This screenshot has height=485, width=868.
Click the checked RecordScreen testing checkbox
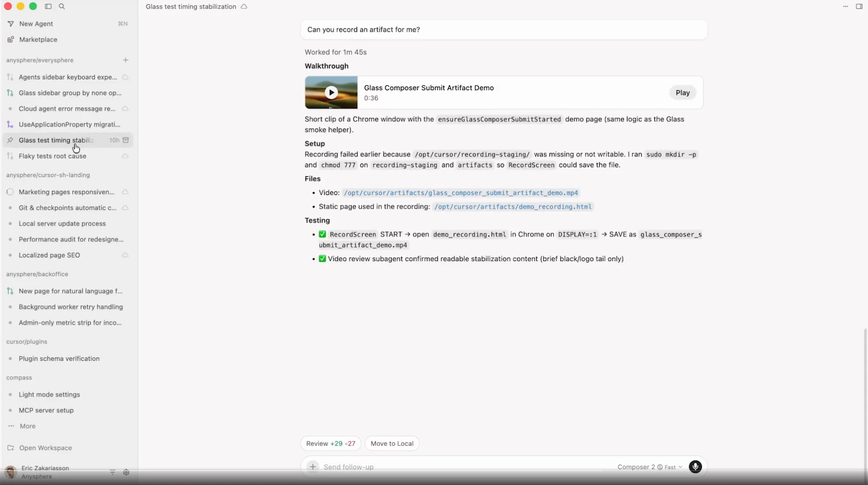click(x=322, y=234)
